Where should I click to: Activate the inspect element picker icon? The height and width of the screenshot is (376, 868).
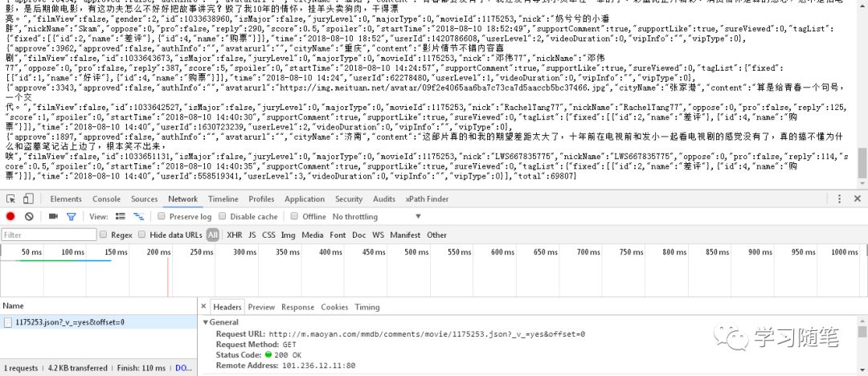10,198
